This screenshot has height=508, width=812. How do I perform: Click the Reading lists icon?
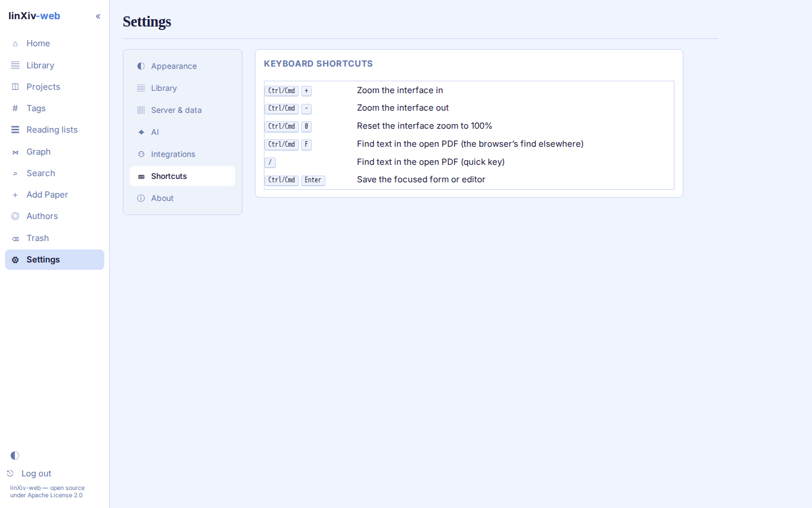point(15,130)
